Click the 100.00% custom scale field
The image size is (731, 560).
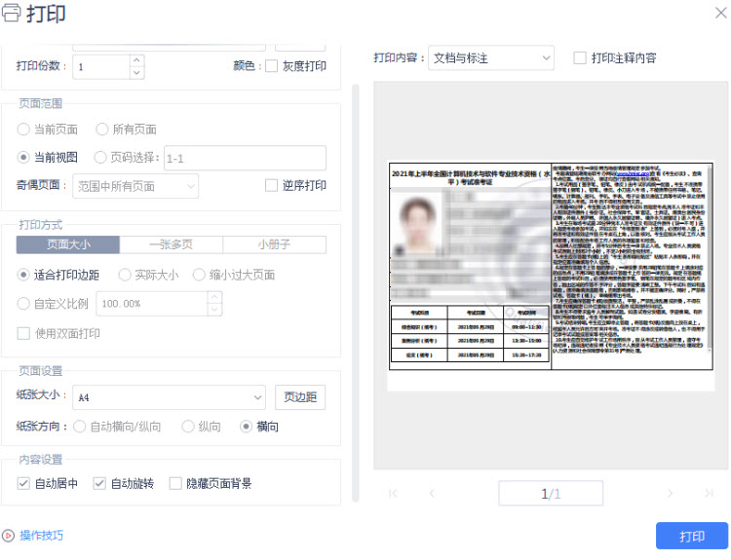(x=152, y=304)
